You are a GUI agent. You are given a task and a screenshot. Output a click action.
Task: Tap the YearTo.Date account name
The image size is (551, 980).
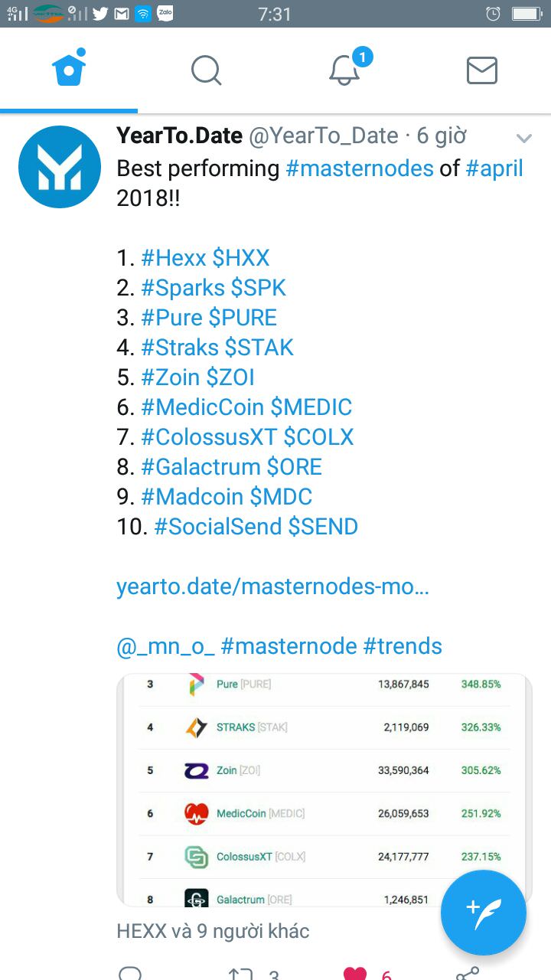click(179, 136)
